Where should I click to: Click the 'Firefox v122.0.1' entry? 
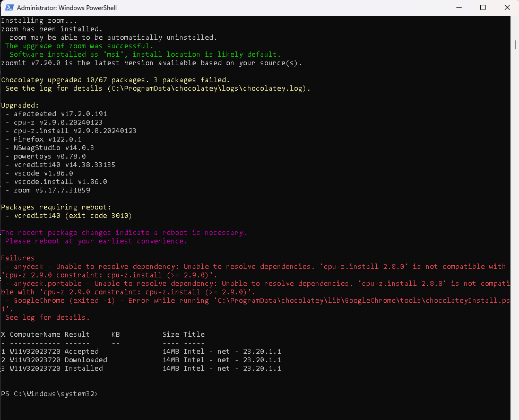click(x=47, y=139)
